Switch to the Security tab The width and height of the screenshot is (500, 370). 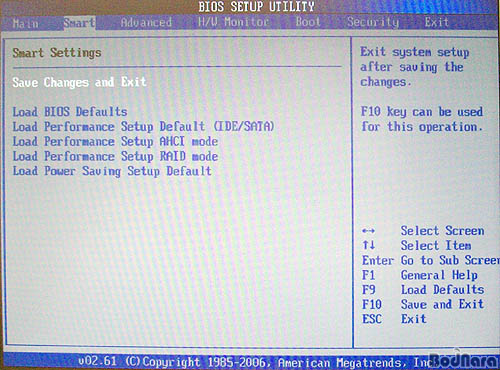(373, 22)
